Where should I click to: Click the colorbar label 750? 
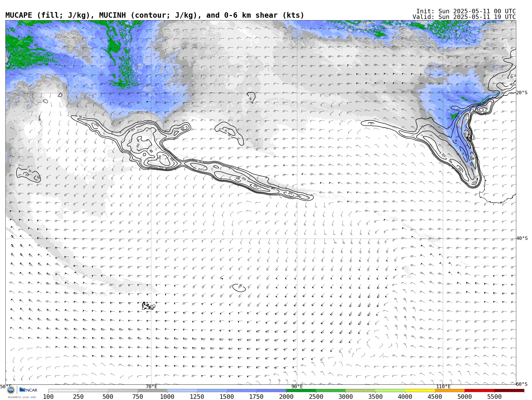[138, 397]
